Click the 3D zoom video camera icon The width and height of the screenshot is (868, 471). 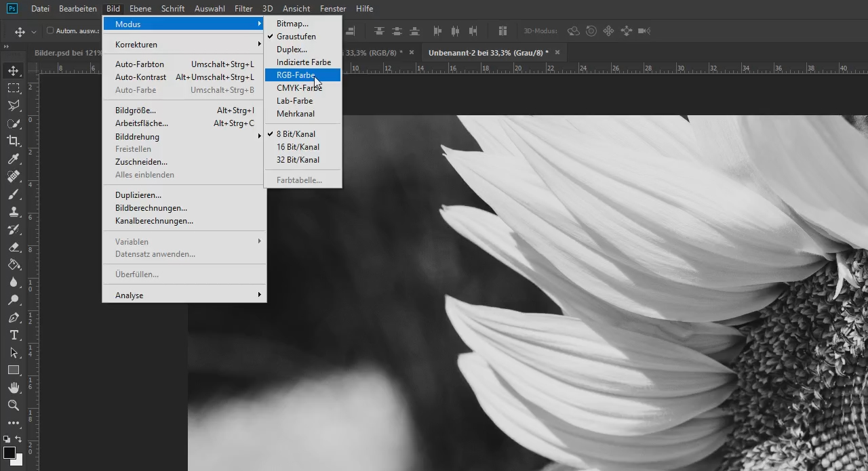click(x=644, y=31)
